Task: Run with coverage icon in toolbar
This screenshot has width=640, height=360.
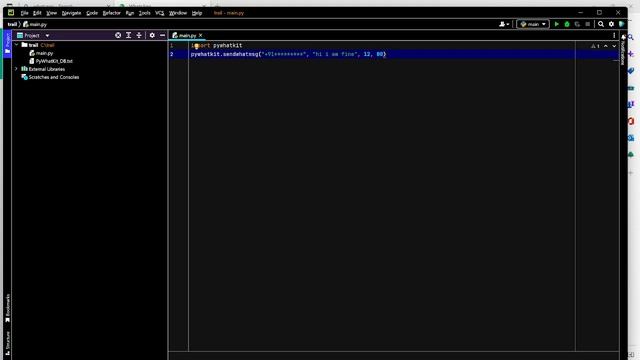Action: click(x=577, y=24)
